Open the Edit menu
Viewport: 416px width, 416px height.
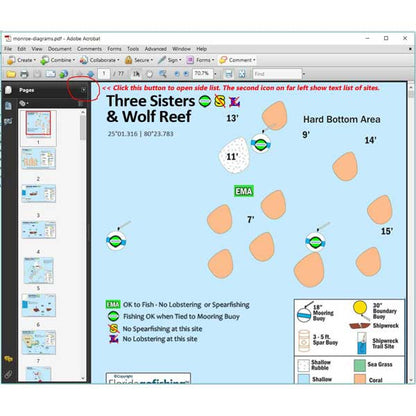[x=22, y=49]
